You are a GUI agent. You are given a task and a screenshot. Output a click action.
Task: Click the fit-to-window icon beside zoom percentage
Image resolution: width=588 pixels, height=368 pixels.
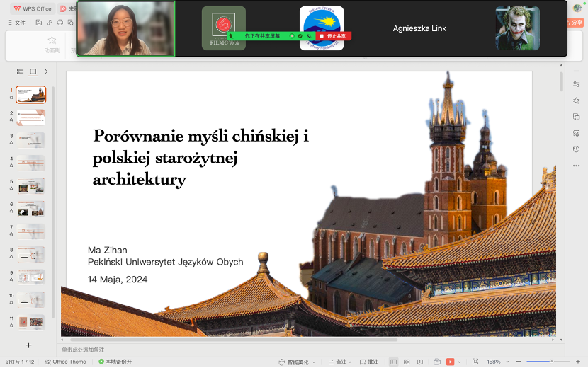tap(475, 362)
